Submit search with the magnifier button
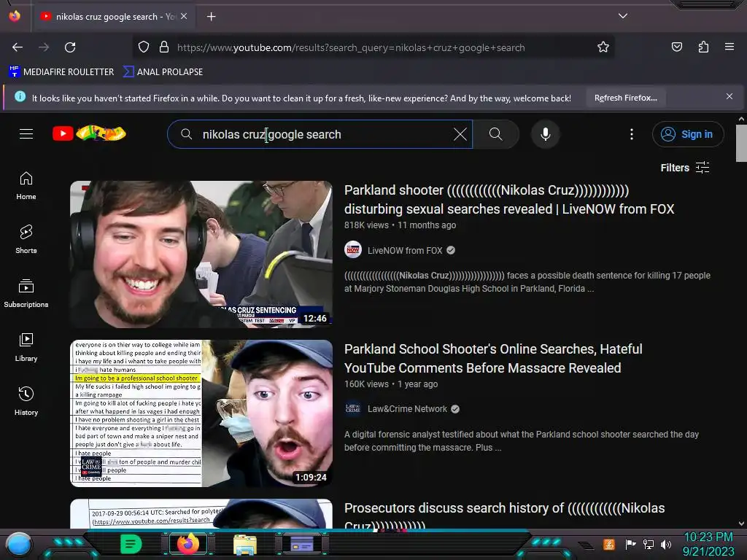Screen dimensions: 747x560 495,134
